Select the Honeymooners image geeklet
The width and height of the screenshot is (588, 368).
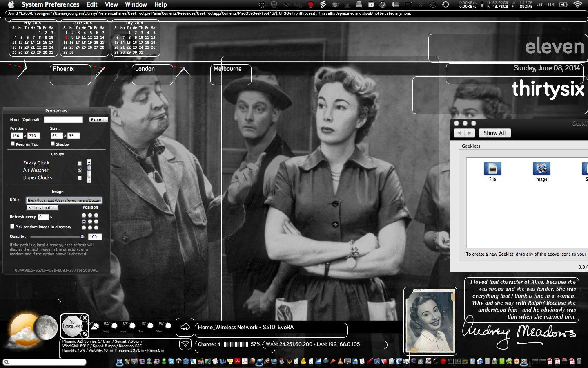72,326
